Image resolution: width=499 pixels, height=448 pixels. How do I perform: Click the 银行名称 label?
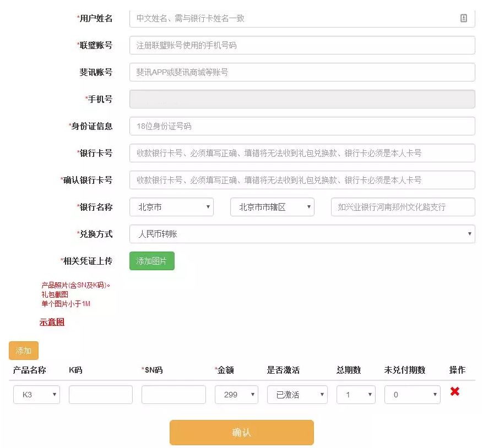point(95,207)
